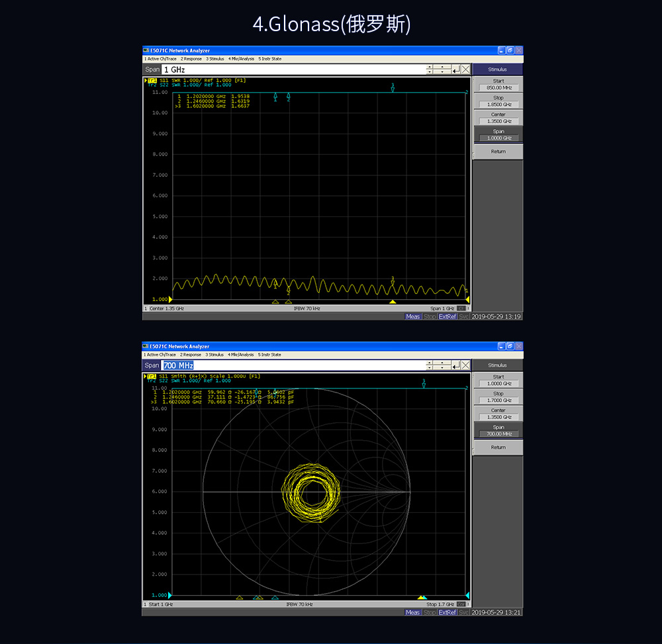Click the ExtRef status indicator
This screenshot has width=662, height=644.
point(447,316)
